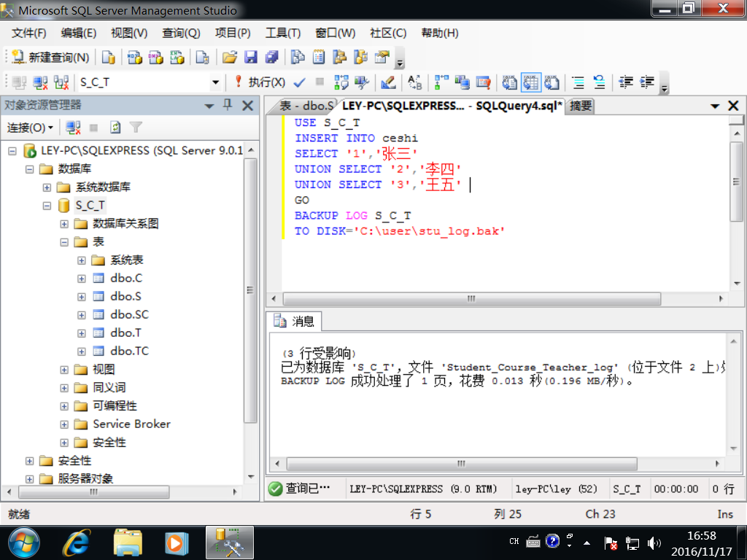Disconnect the query using the toolbar icon
This screenshot has height=560, width=747.
(x=40, y=83)
